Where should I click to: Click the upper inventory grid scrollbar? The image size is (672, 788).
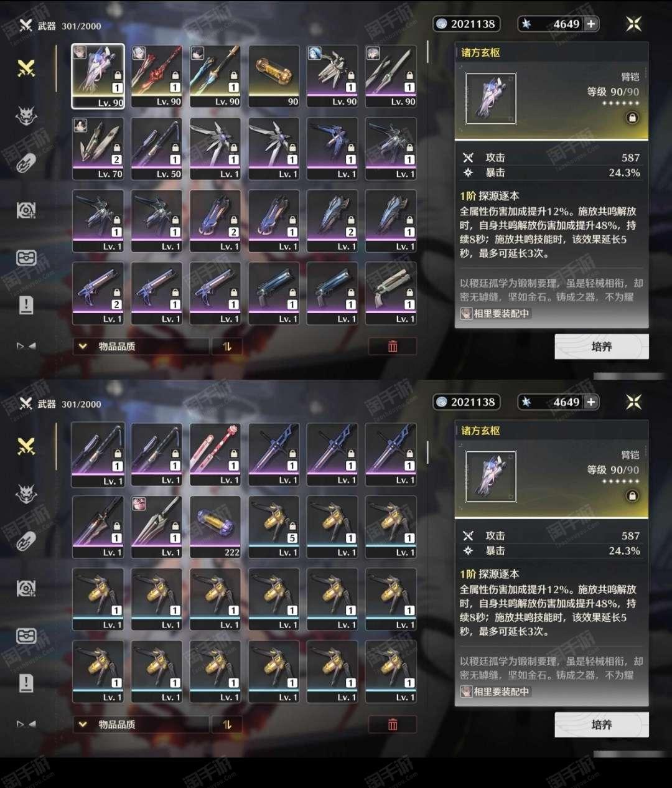(x=427, y=52)
